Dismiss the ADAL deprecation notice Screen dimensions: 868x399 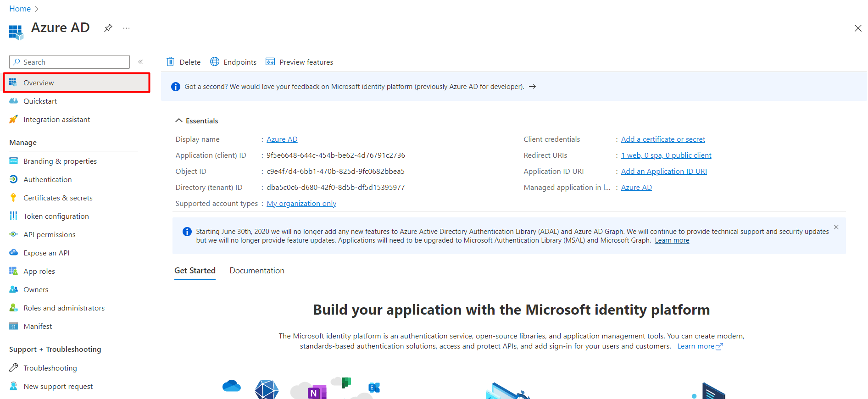point(836,227)
